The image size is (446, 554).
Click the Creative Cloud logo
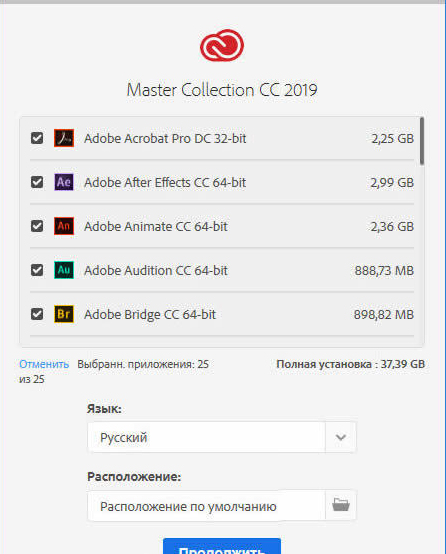coord(222,45)
